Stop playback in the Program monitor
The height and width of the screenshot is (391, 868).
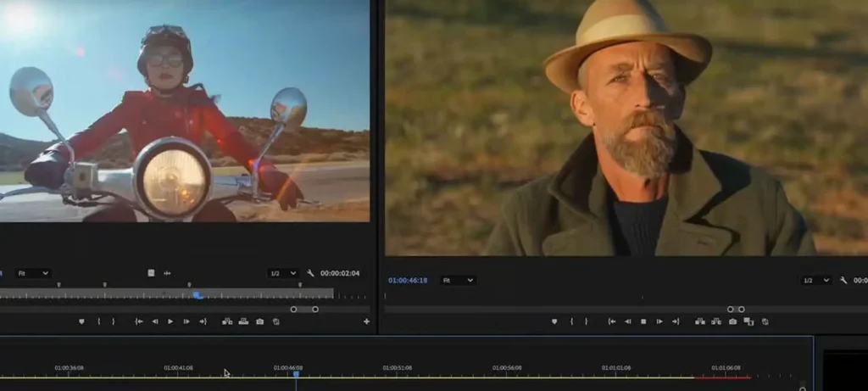pos(643,321)
